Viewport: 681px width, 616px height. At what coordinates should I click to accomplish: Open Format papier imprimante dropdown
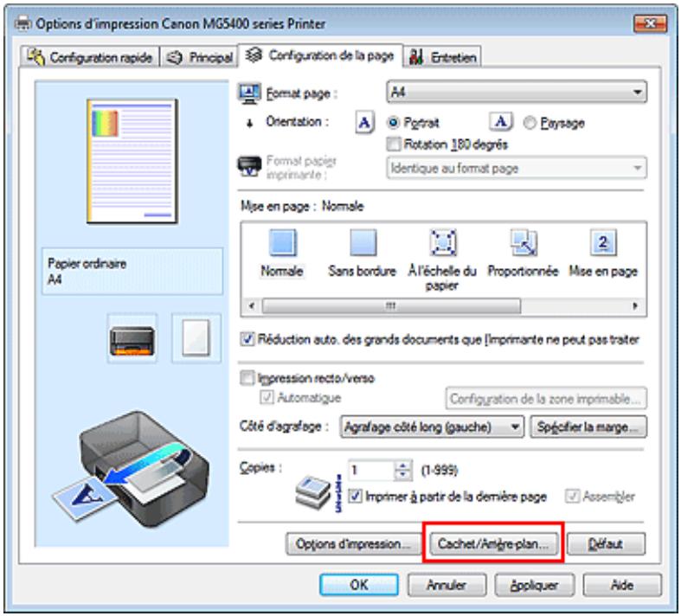click(x=517, y=168)
